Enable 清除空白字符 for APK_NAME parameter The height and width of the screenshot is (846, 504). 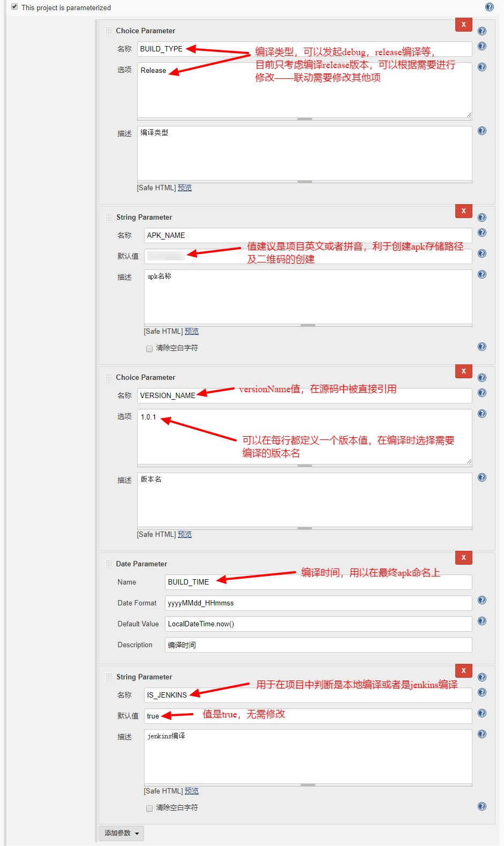(x=149, y=349)
